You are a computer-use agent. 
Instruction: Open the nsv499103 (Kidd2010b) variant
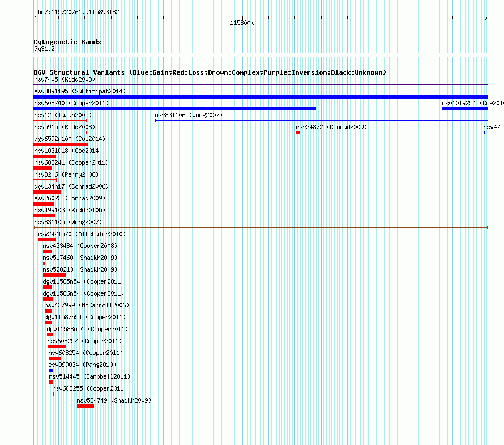click(x=70, y=210)
